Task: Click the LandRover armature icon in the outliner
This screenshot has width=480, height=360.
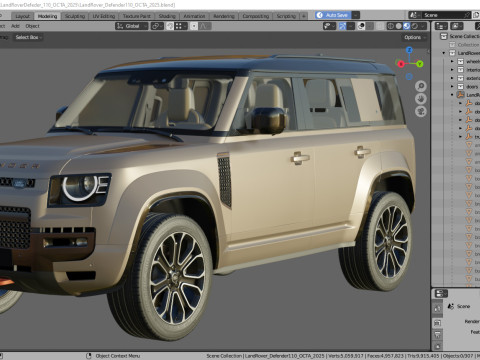Action: [x=460, y=95]
